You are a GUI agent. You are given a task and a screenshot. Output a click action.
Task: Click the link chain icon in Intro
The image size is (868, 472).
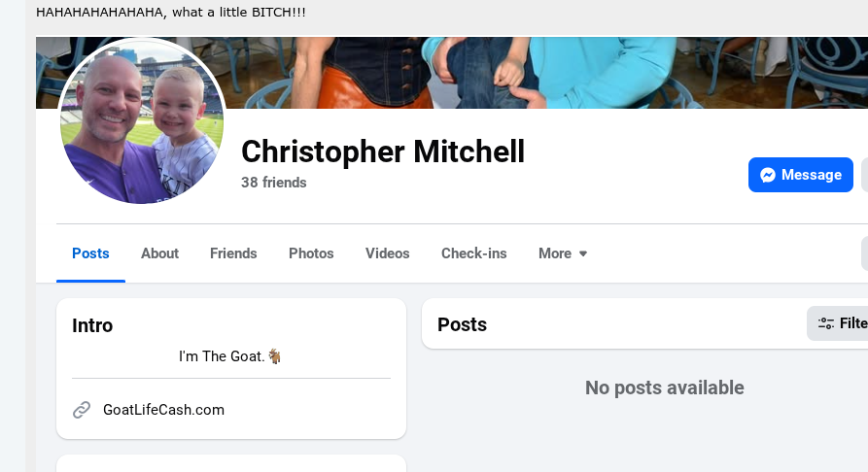click(x=82, y=410)
